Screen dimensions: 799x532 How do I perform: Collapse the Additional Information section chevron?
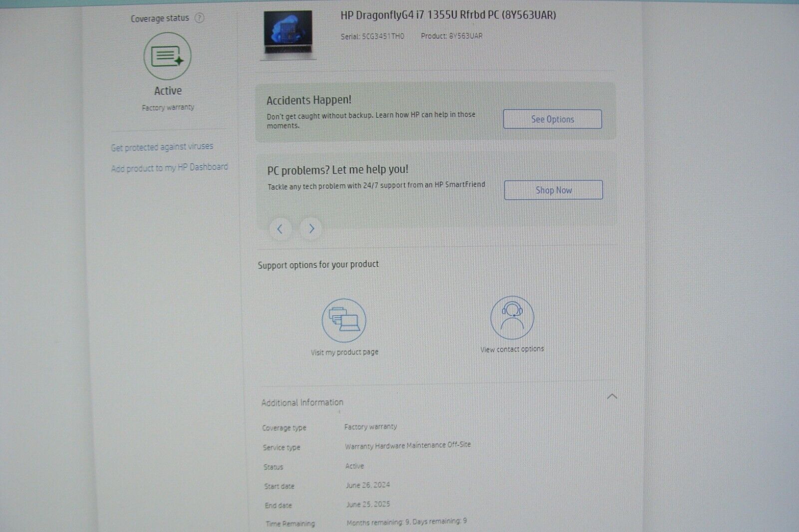[x=612, y=397]
